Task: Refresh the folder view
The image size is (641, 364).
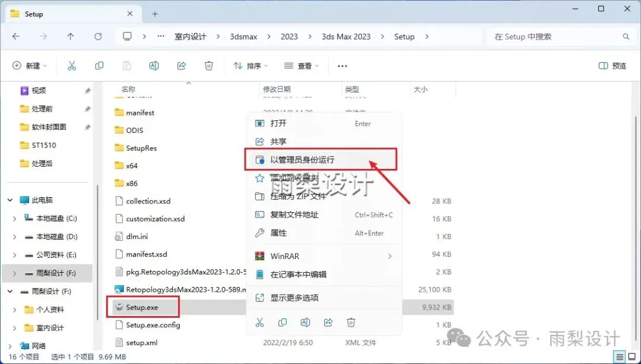Action: point(98,36)
